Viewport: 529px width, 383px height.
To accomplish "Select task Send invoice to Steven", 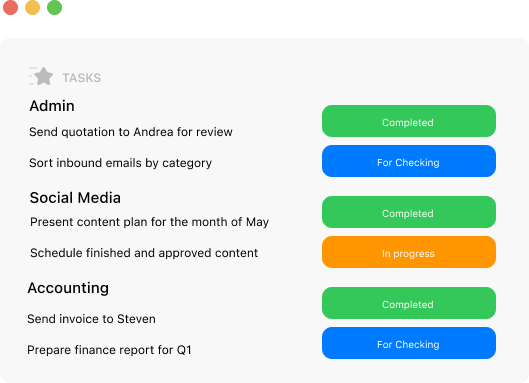I will pos(91,319).
